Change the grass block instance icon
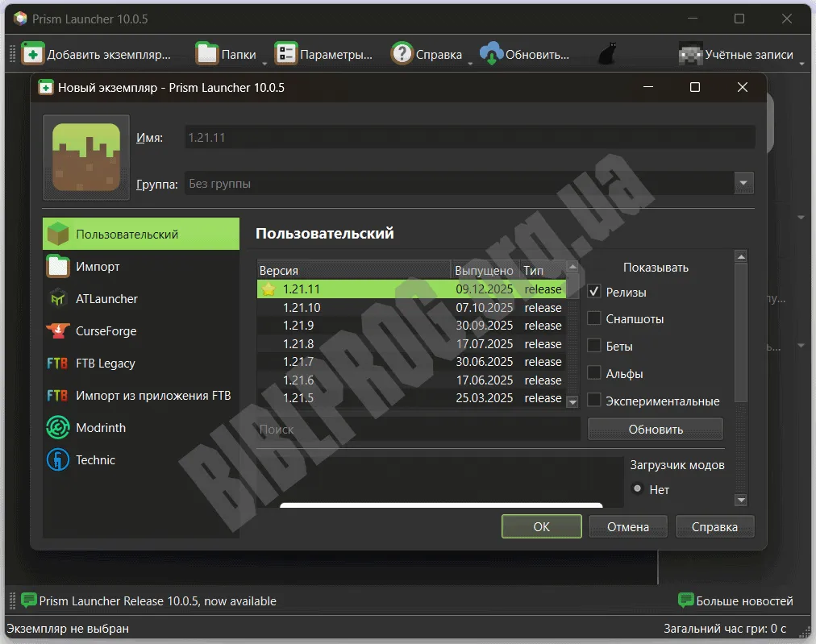Viewport: 816px width, 644px height. [x=86, y=158]
